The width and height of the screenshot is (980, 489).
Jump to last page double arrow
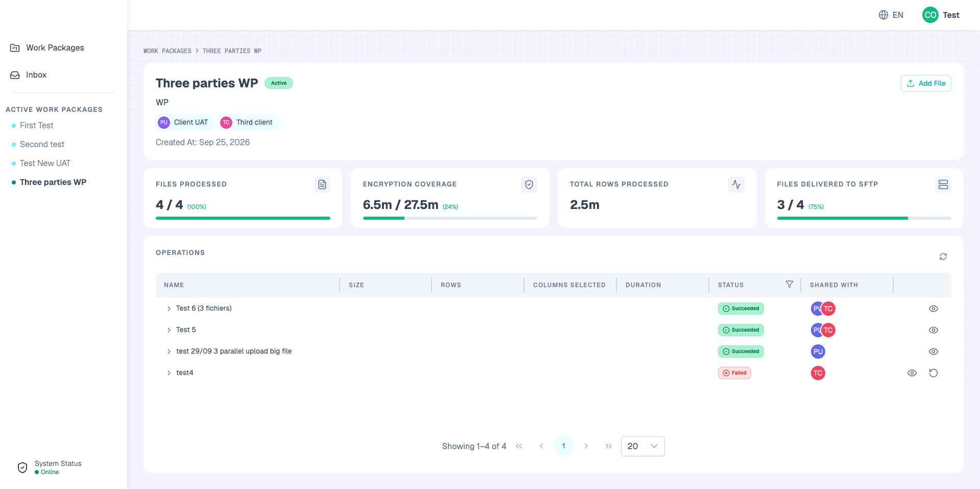pyautogui.click(x=609, y=446)
